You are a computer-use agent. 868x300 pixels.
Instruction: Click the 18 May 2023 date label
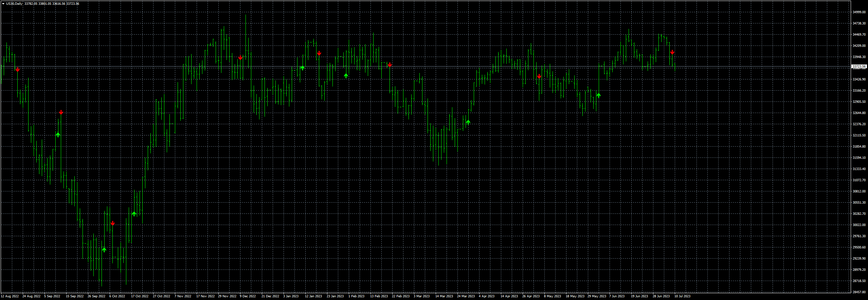click(575, 296)
